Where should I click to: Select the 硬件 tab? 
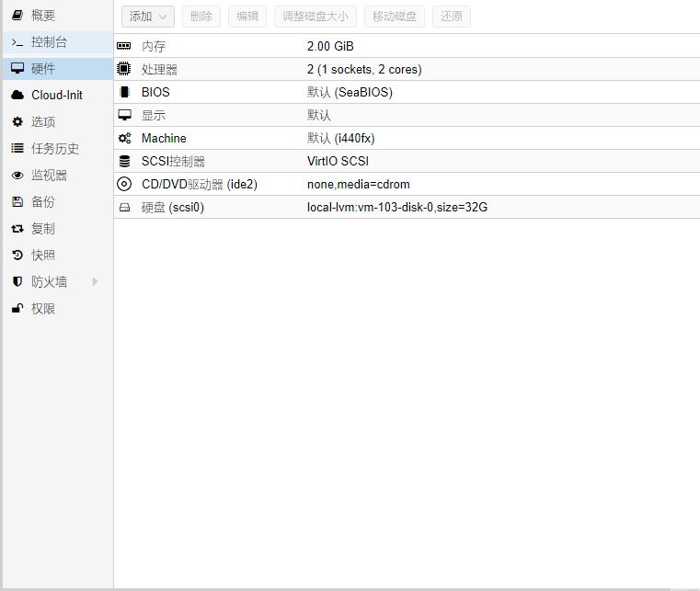tap(58, 69)
